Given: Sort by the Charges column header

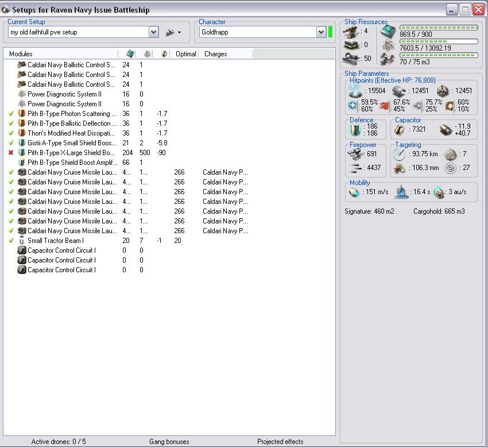Looking at the screenshot, I should pyautogui.click(x=216, y=54).
